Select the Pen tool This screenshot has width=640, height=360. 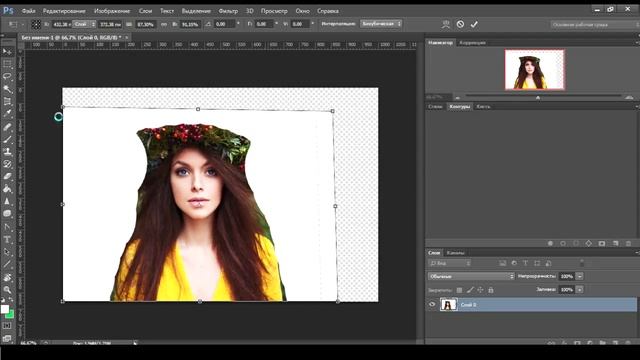(7, 227)
